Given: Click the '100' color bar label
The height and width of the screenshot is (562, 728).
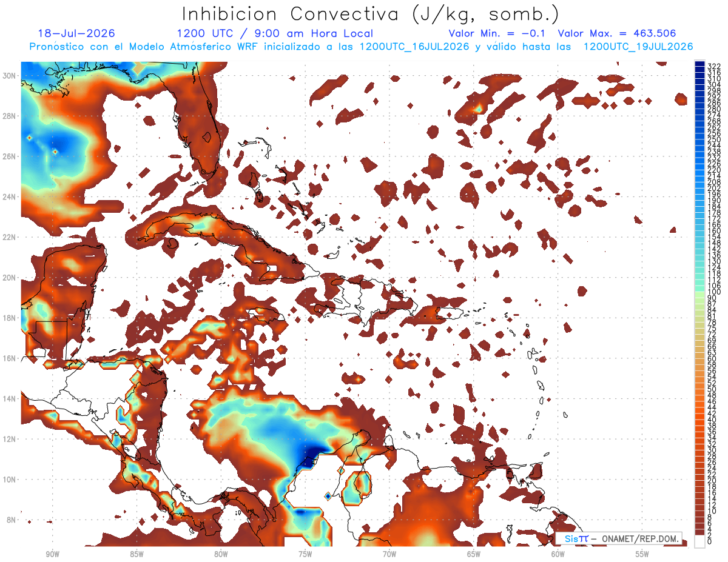Looking at the screenshot, I should click(714, 292).
